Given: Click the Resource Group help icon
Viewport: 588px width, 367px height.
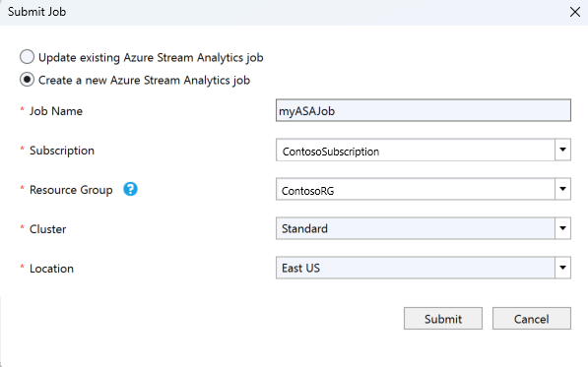Looking at the screenshot, I should [130, 189].
